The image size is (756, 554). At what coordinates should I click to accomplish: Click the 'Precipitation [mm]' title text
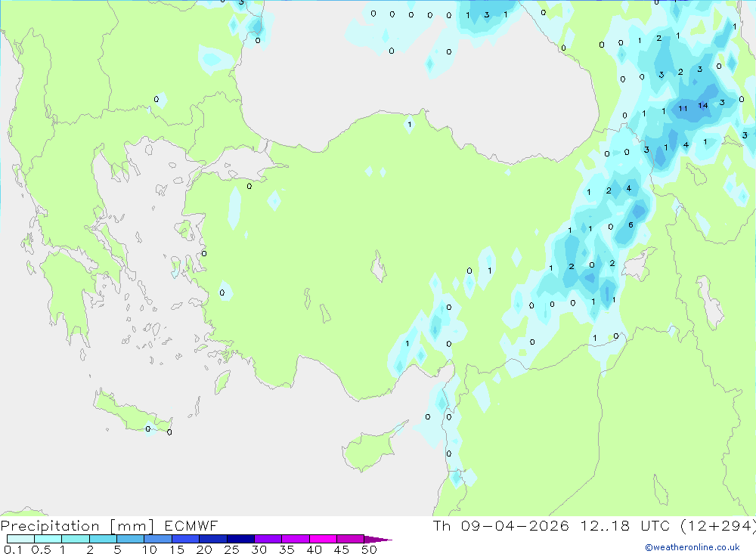coord(77,526)
